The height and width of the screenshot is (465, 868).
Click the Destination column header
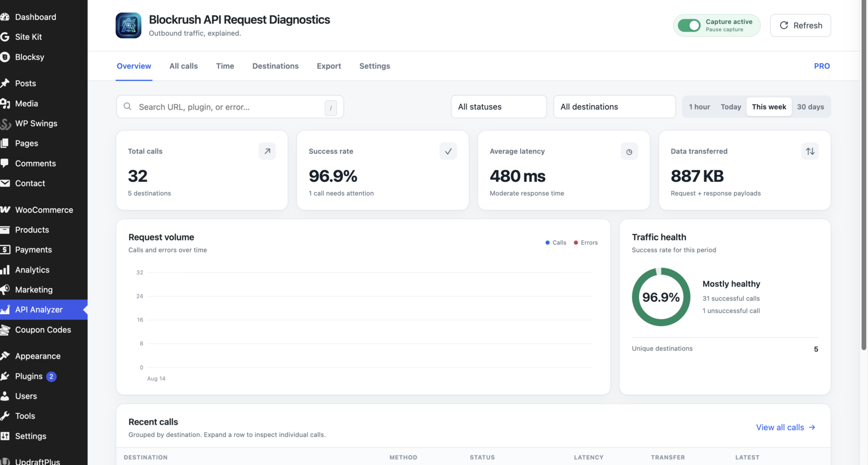[x=145, y=457]
